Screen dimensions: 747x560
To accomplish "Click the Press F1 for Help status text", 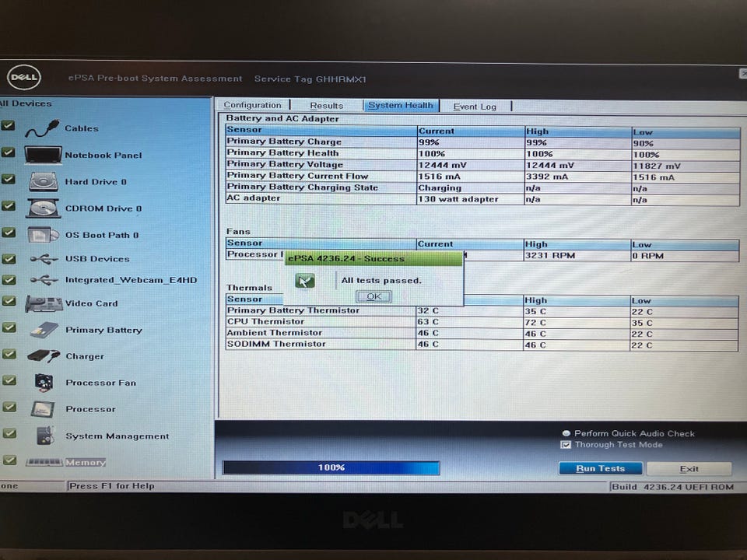I will [x=112, y=486].
